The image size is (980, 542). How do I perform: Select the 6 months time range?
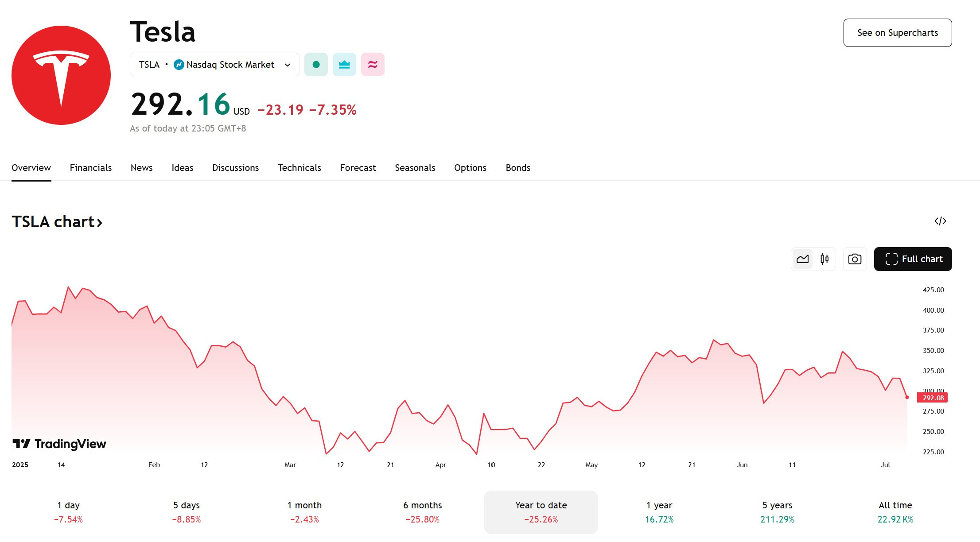click(x=423, y=512)
